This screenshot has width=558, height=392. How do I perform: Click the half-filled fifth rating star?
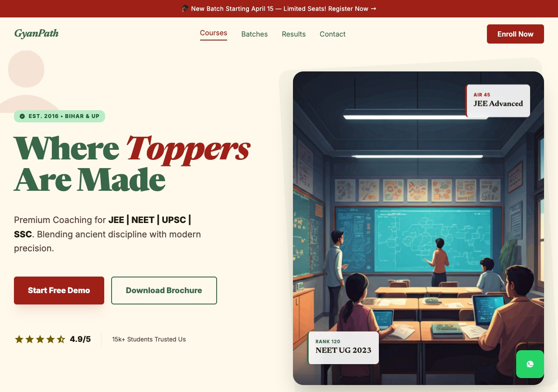61,339
